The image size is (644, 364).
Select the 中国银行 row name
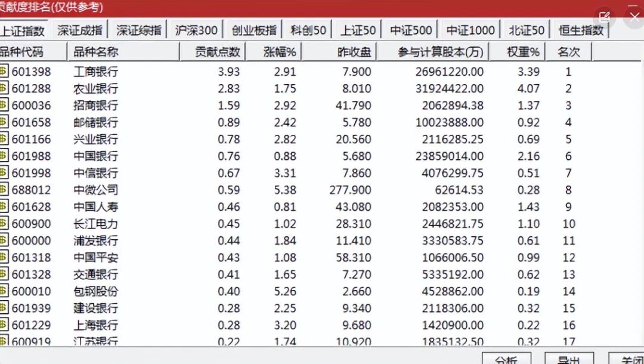tap(95, 156)
